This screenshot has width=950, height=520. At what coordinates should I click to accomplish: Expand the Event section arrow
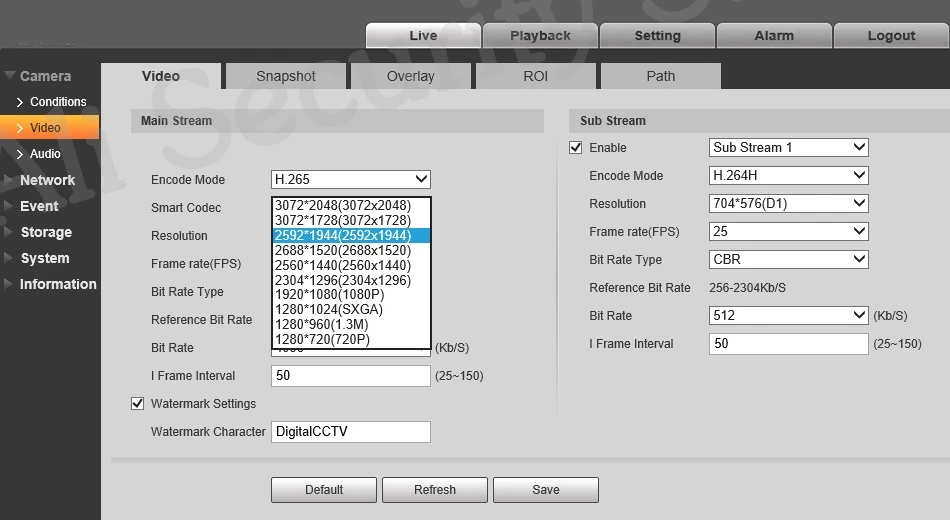click(x=8, y=206)
